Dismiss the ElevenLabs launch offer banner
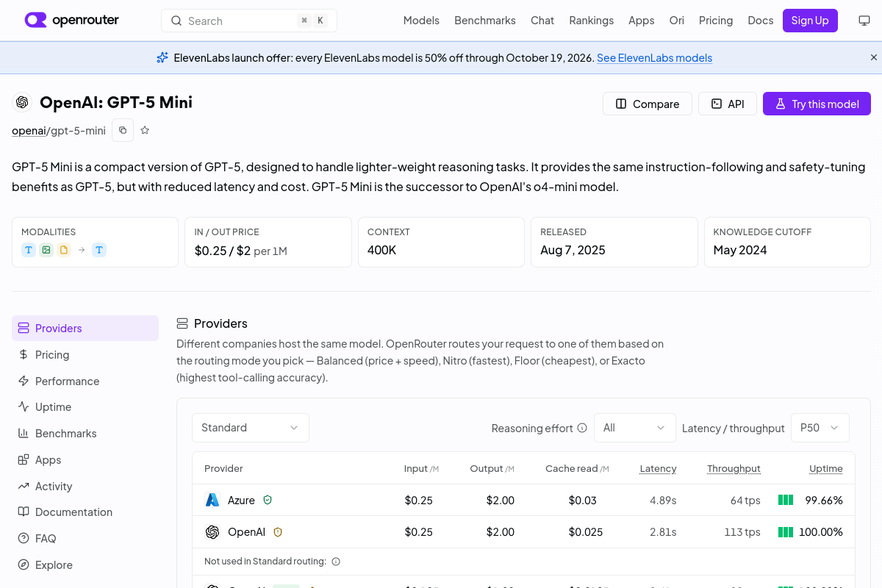This screenshot has height=588, width=882. (x=874, y=57)
